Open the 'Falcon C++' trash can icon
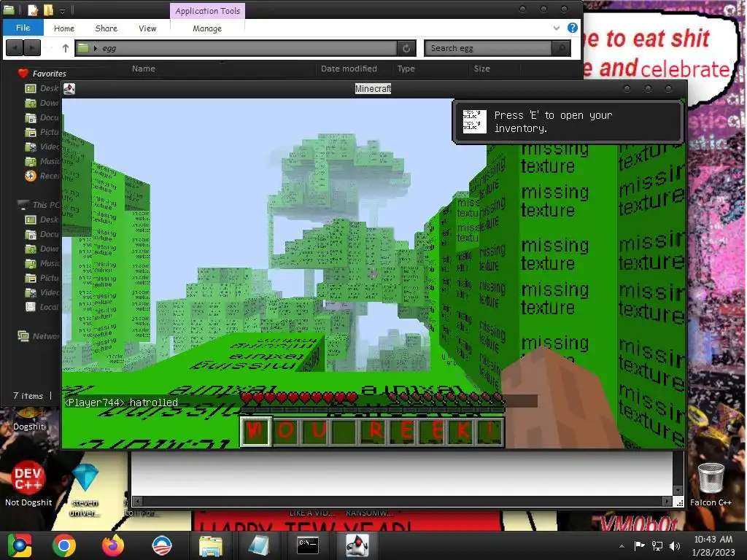Viewport: 747px width, 560px height. point(711,485)
